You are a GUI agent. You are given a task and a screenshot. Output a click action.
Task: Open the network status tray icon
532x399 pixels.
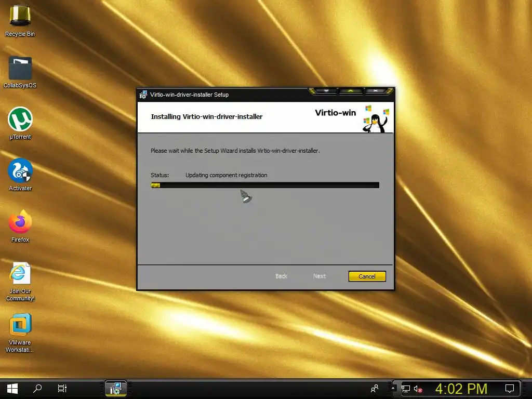[406, 389]
